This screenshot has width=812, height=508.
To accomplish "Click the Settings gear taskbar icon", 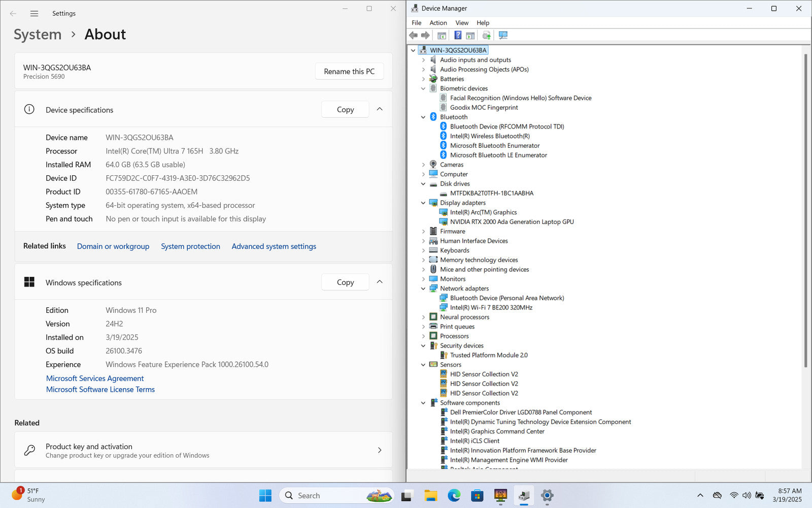I will coord(547,496).
